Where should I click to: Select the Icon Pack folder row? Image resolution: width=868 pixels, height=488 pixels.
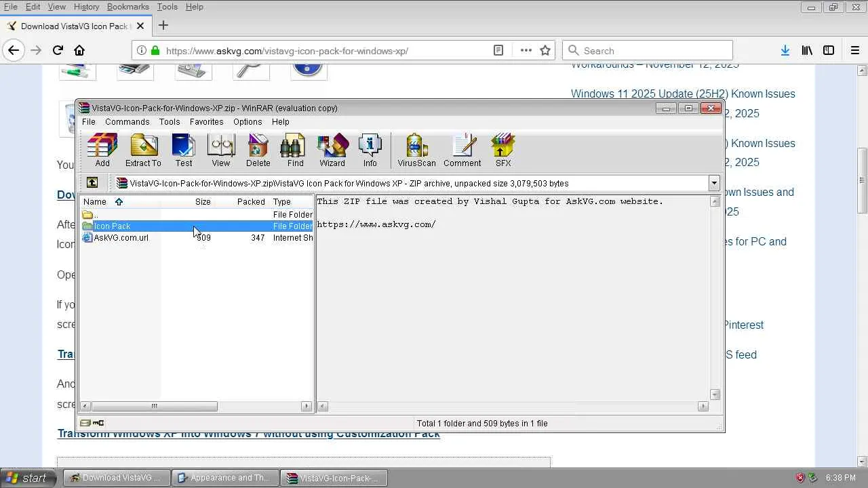pyautogui.click(x=197, y=226)
